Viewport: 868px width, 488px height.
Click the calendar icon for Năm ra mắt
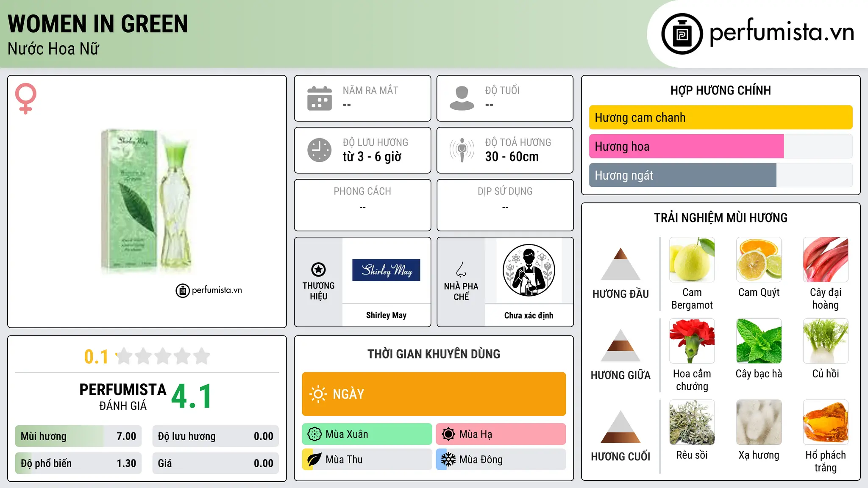(x=320, y=98)
